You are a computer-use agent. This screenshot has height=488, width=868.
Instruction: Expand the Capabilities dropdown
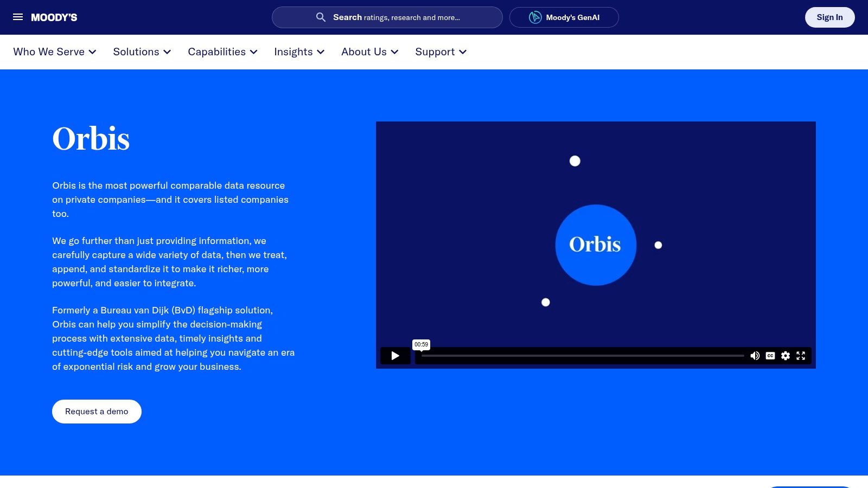(222, 52)
